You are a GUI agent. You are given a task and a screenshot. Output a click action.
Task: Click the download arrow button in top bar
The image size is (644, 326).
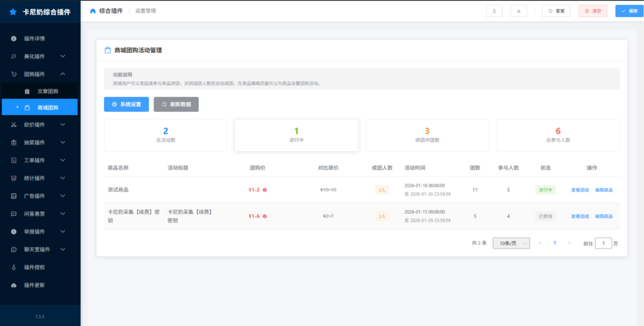pyautogui.click(x=519, y=11)
